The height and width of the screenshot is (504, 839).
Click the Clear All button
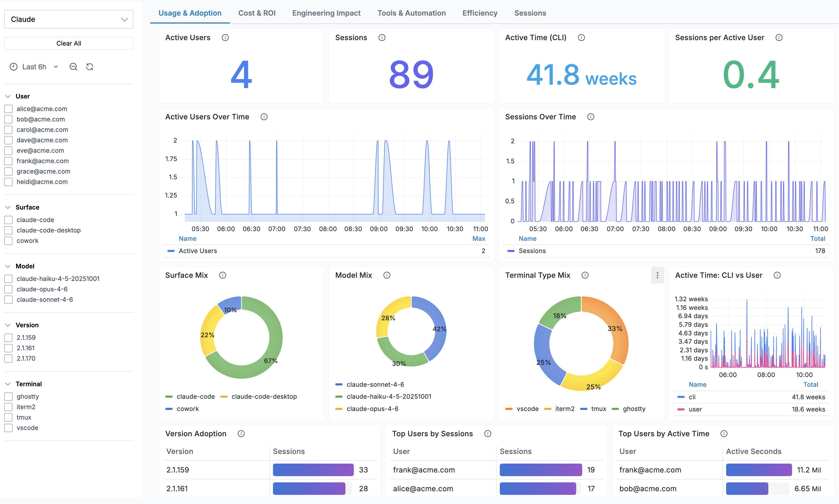click(69, 44)
